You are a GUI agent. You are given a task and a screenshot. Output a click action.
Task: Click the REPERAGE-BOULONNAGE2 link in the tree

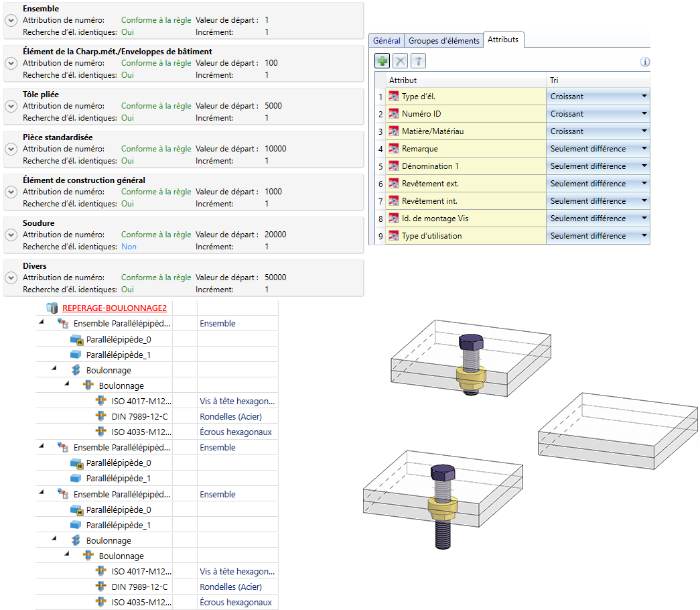[x=114, y=308]
